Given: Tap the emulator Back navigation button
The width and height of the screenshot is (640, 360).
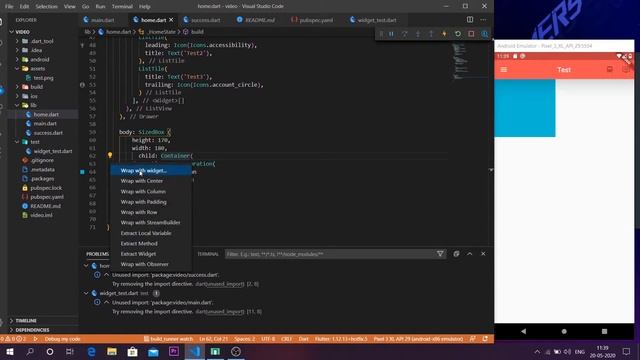Looking at the screenshot, I should pos(523,331).
